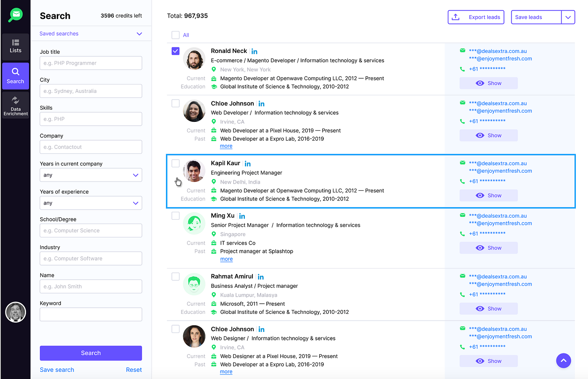Expand more under Ming Xu's jobs
588x379 pixels.
point(226,259)
